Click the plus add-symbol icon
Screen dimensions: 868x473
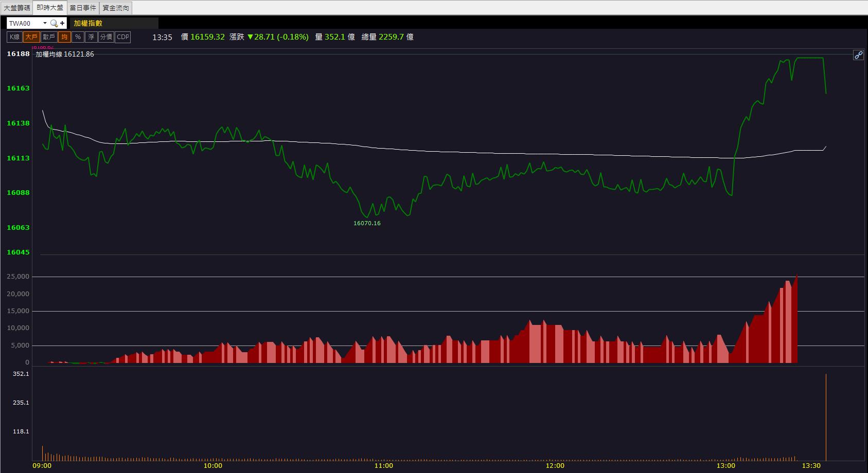62,23
